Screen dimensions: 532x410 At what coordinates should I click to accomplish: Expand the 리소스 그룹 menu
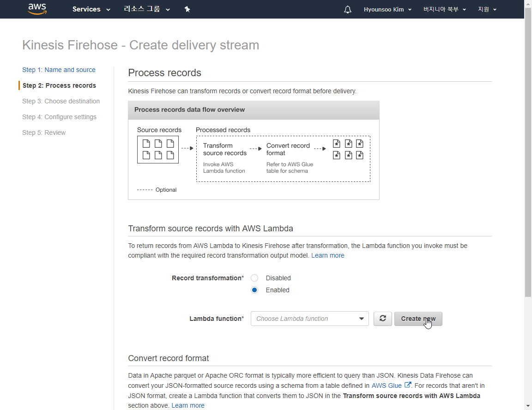146,9
